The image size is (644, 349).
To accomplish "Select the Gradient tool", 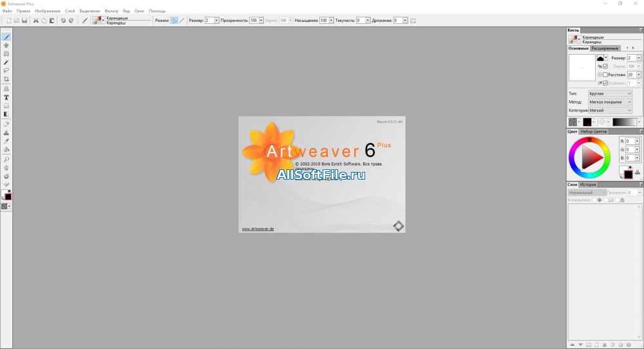I will [x=6, y=114].
